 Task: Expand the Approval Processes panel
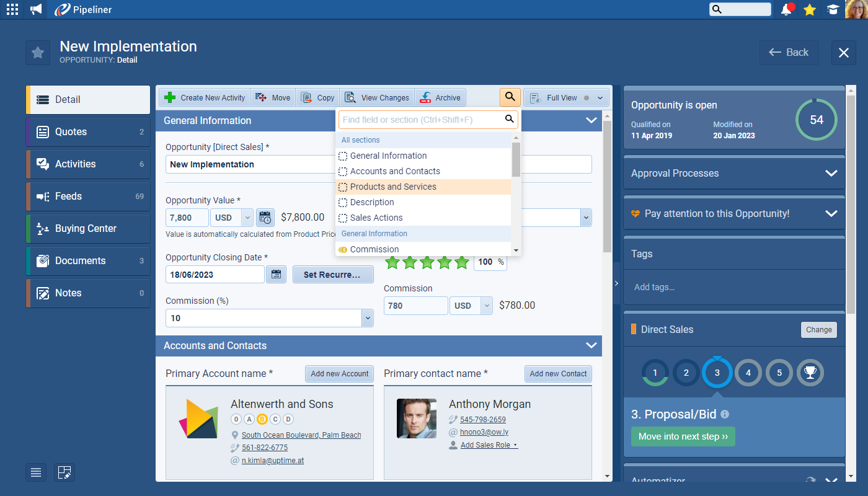(831, 174)
